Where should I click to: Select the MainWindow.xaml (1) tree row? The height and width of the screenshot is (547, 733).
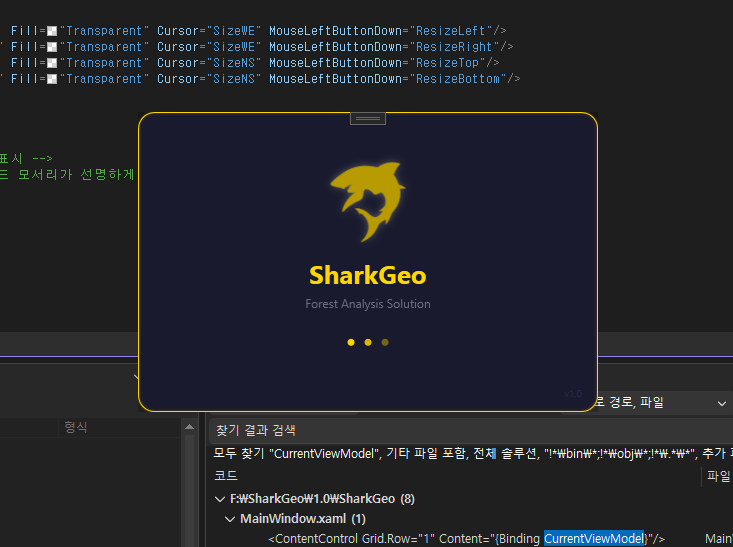coord(303,519)
